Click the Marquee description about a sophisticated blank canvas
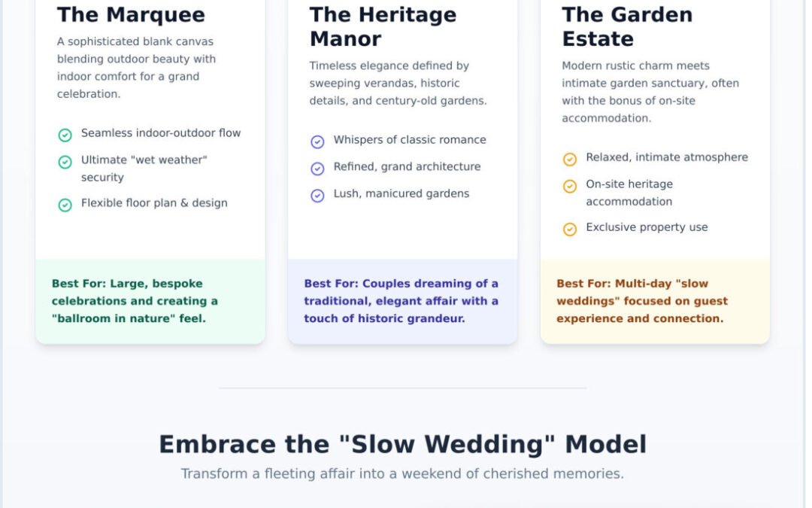The height and width of the screenshot is (508, 812). pos(137,68)
